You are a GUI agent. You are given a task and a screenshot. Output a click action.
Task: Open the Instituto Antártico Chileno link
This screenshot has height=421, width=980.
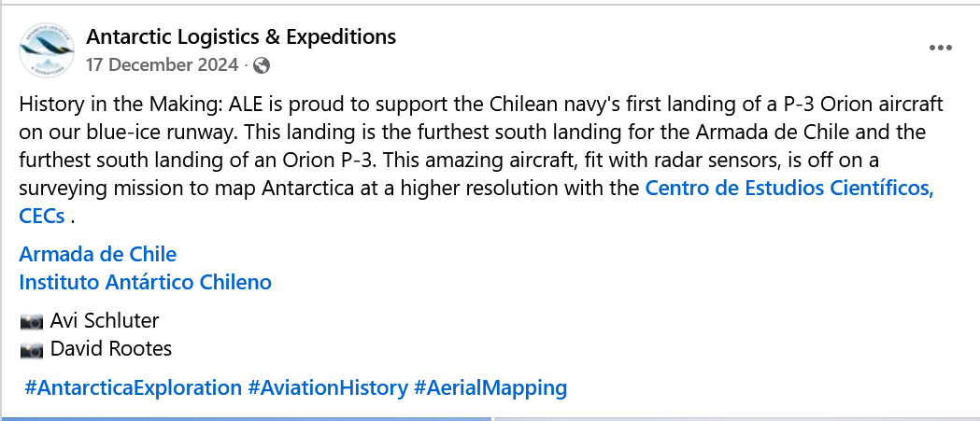point(146,281)
